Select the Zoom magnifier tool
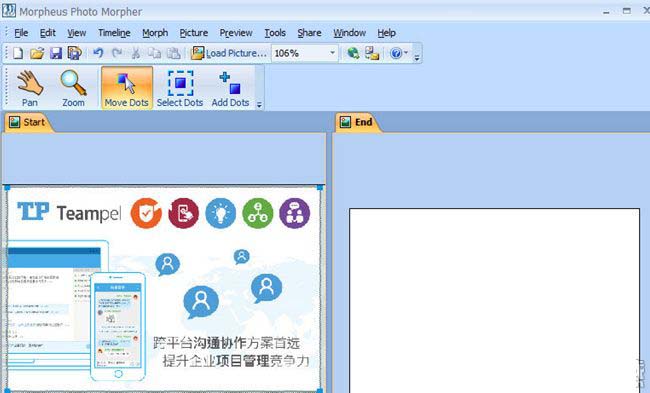Image resolution: width=650 pixels, height=393 pixels. (x=73, y=88)
